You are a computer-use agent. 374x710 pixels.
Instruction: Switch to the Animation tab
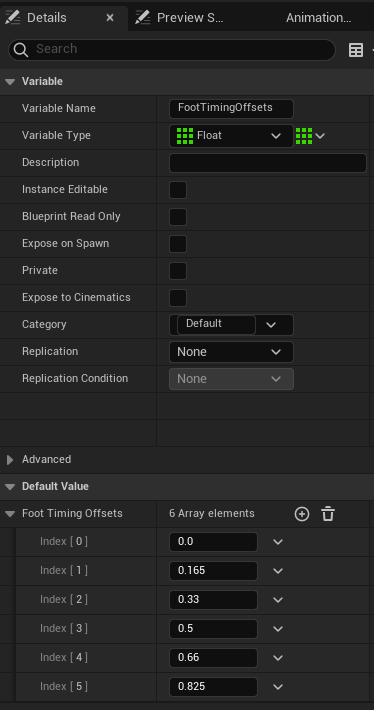[x=318, y=18]
